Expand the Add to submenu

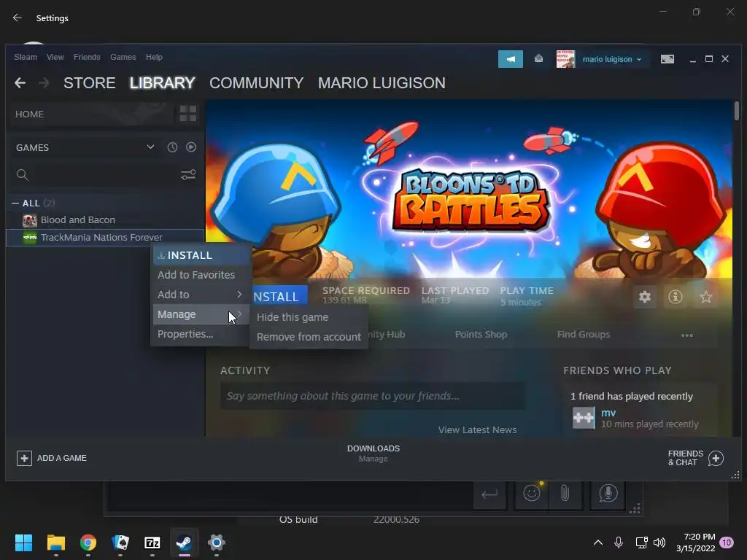(x=201, y=295)
